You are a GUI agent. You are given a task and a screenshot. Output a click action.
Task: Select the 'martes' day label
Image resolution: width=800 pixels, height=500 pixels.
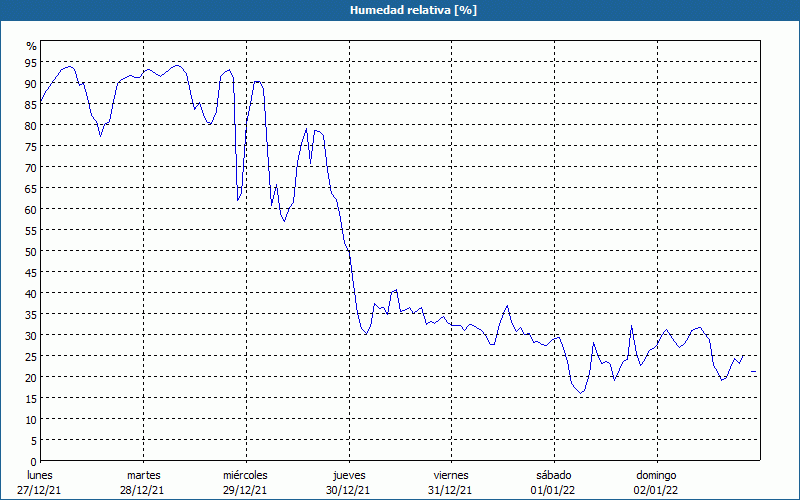click(144, 475)
